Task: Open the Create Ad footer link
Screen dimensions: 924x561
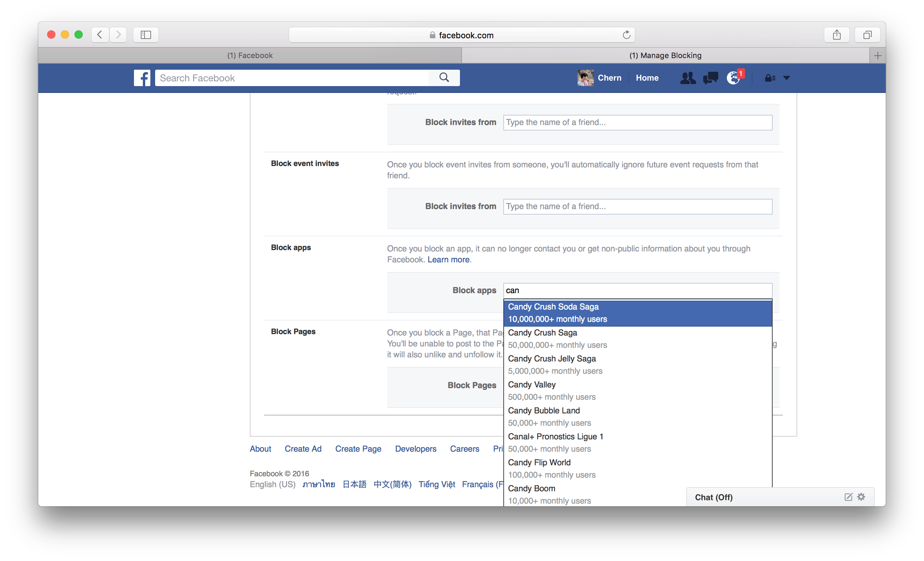Action: (303, 449)
